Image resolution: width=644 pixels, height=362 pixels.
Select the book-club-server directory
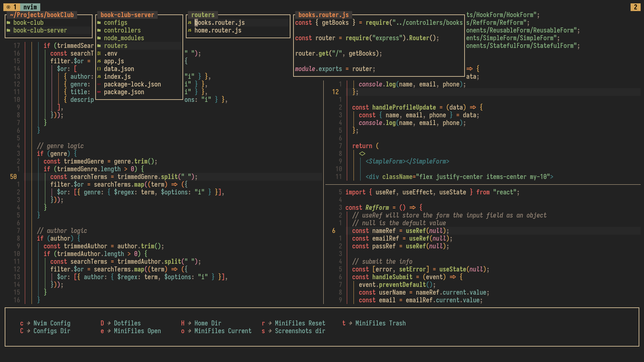[40, 31]
